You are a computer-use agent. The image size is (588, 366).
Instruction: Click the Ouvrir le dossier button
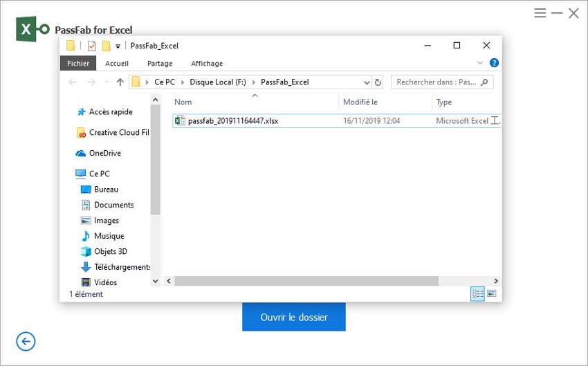pos(293,317)
